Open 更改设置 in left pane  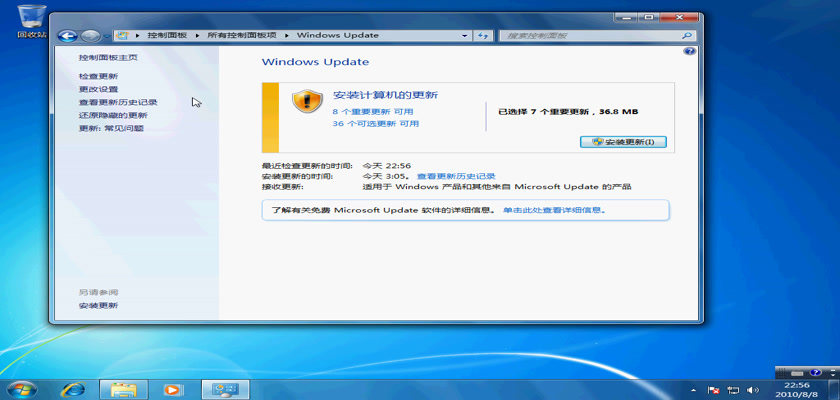pos(98,89)
